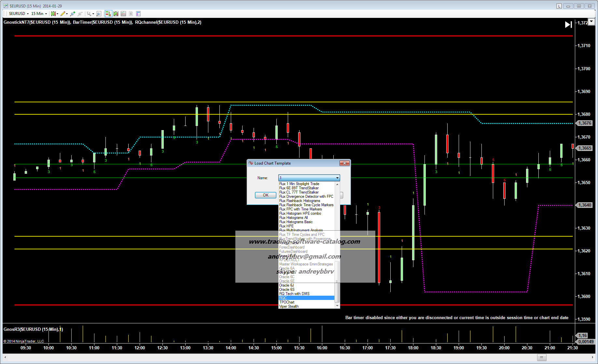
Task: Jump to latest bar arrow icon
Action: [x=568, y=25]
